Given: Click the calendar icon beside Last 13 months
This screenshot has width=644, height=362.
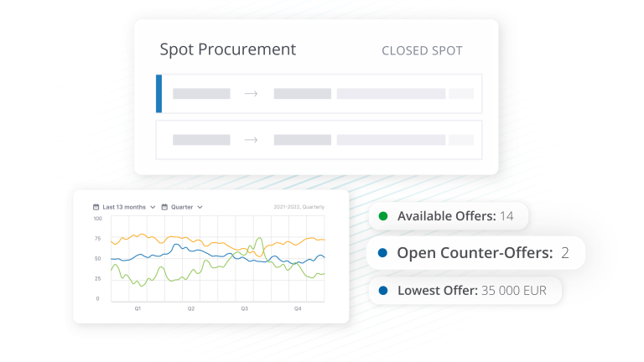Looking at the screenshot, I should (x=96, y=206).
